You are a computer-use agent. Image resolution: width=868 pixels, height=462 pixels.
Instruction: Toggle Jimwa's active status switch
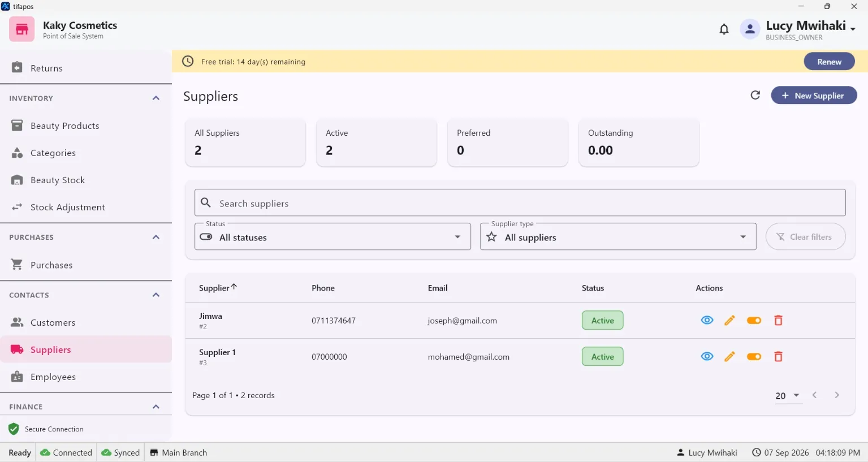[754, 320]
